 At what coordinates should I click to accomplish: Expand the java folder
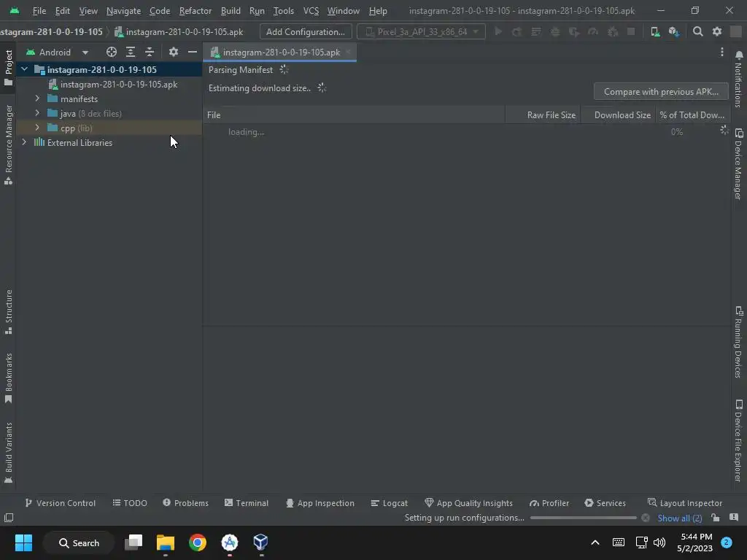(x=37, y=113)
